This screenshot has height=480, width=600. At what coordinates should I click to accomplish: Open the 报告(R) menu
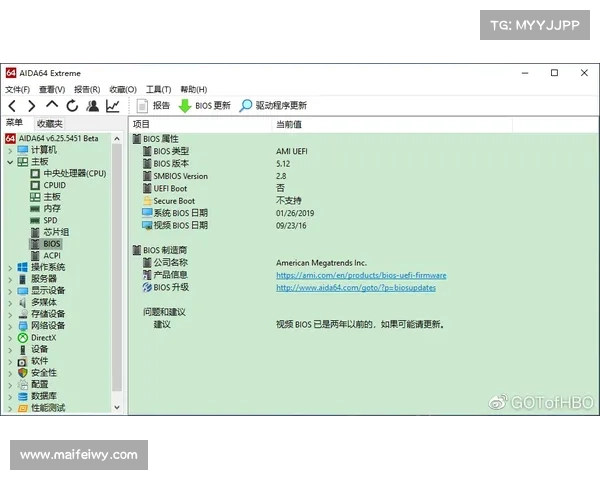pos(87,90)
